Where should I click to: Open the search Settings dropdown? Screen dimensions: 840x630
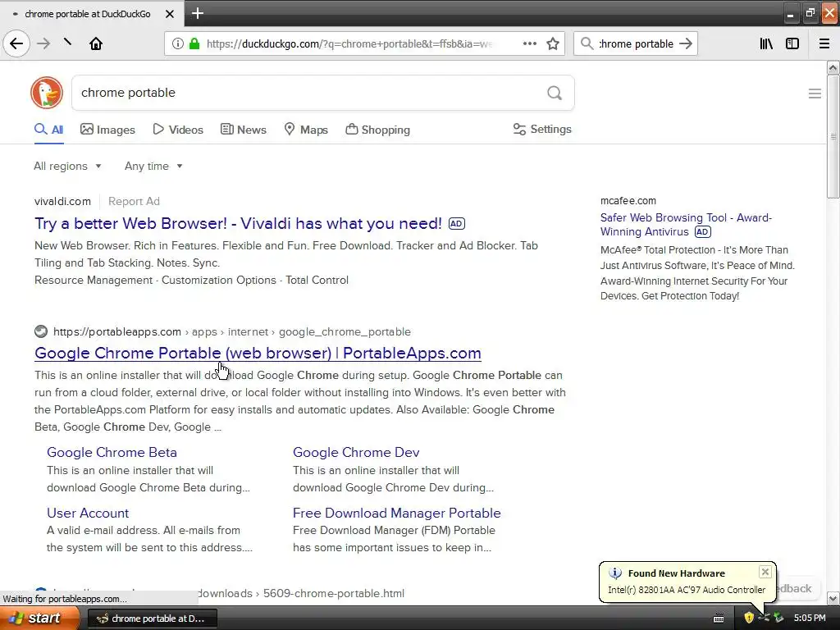point(542,129)
